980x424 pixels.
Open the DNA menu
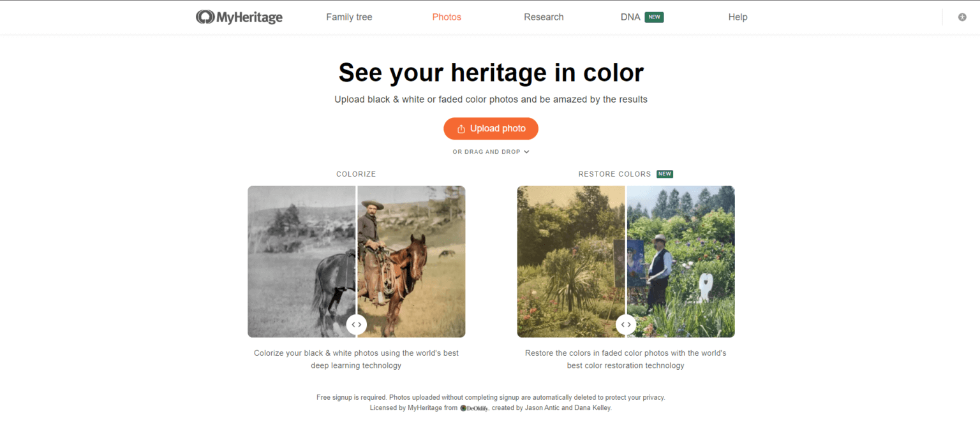pos(630,17)
